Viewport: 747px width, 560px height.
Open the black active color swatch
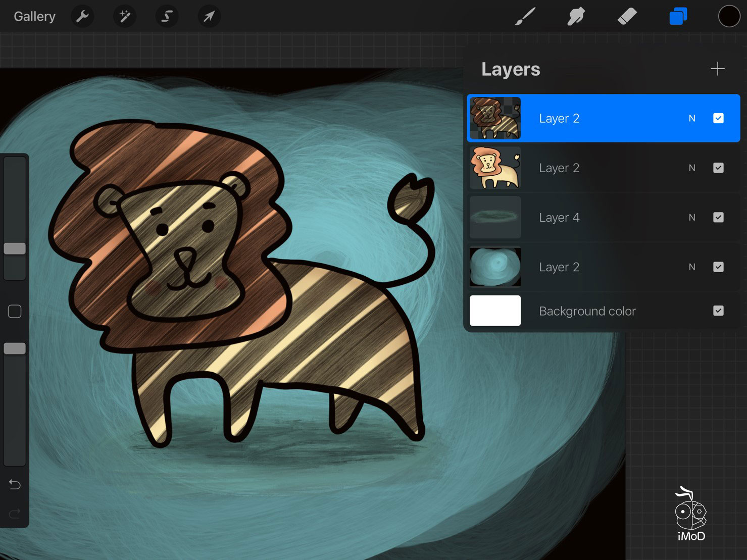pos(729,17)
